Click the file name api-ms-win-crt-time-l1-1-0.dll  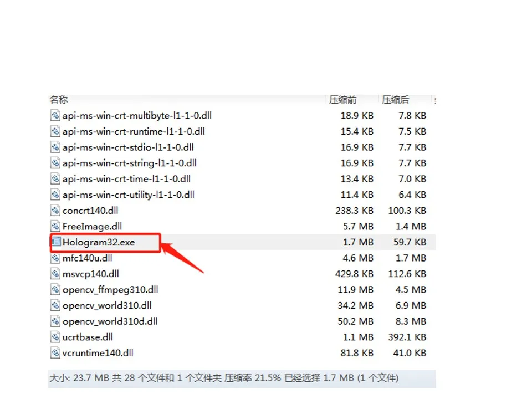point(127,179)
